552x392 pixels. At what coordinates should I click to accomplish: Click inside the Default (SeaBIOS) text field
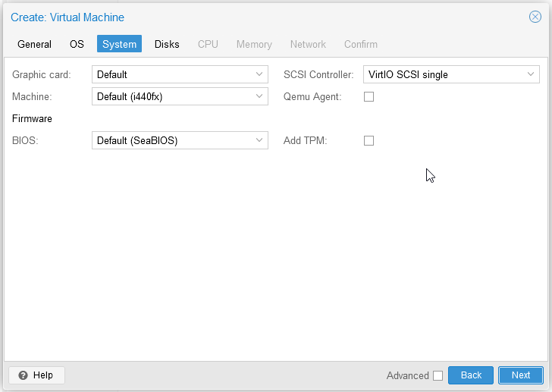pos(171,140)
